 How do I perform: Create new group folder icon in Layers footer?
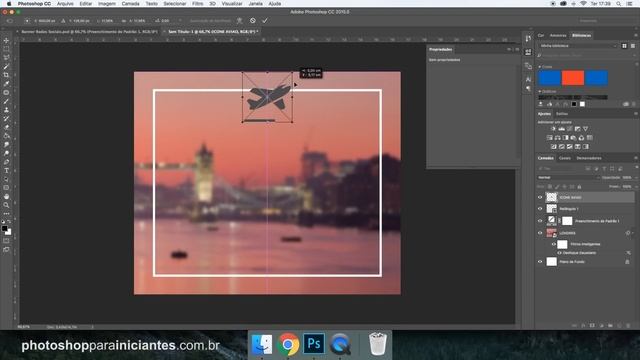pyautogui.click(x=610, y=326)
